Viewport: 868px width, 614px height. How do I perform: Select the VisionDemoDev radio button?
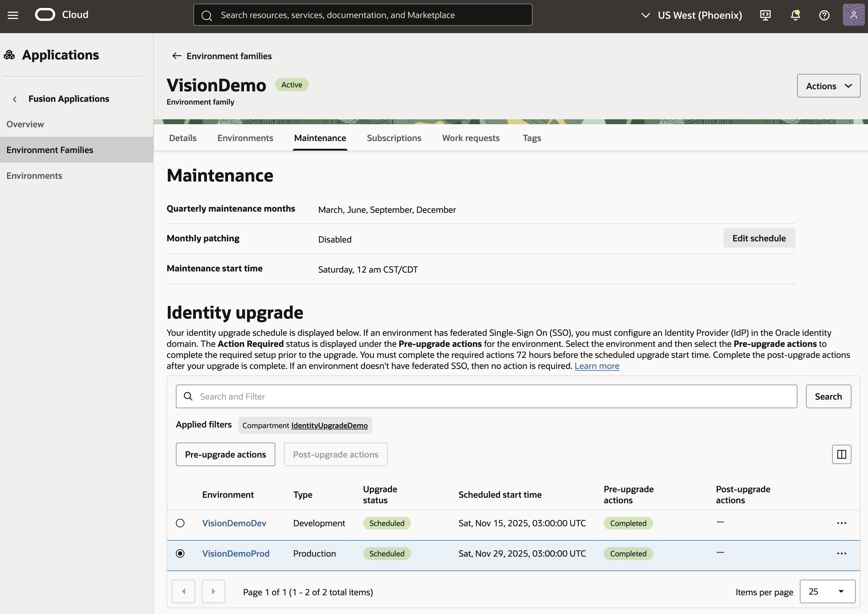[x=180, y=523]
